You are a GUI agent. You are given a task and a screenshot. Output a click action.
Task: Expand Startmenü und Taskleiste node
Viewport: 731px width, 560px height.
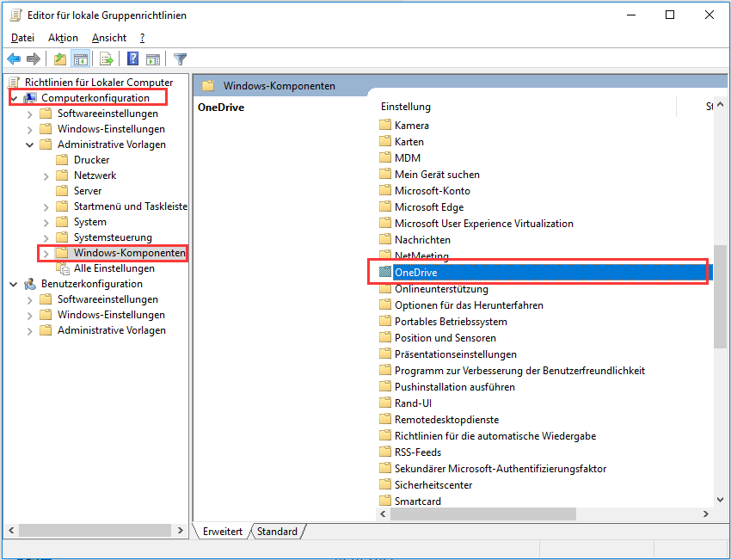(x=46, y=206)
